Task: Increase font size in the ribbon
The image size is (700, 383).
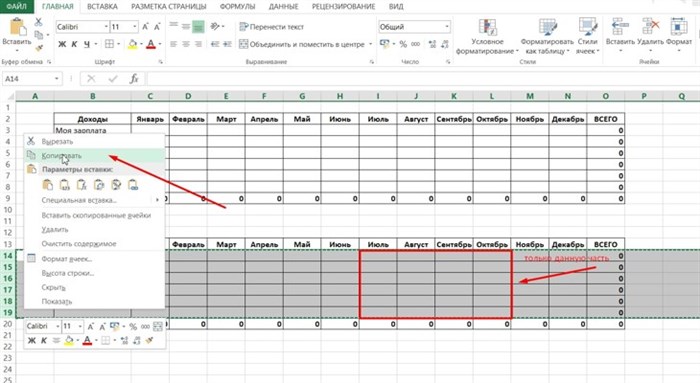Action: pyautogui.click(x=145, y=27)
